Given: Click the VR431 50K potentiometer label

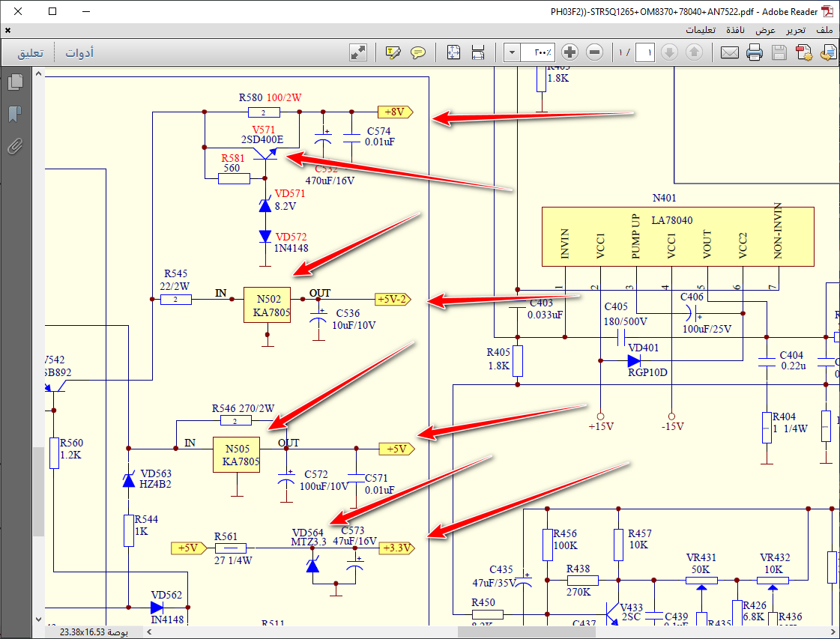Looking at the screenshot, I should point(701,563).
